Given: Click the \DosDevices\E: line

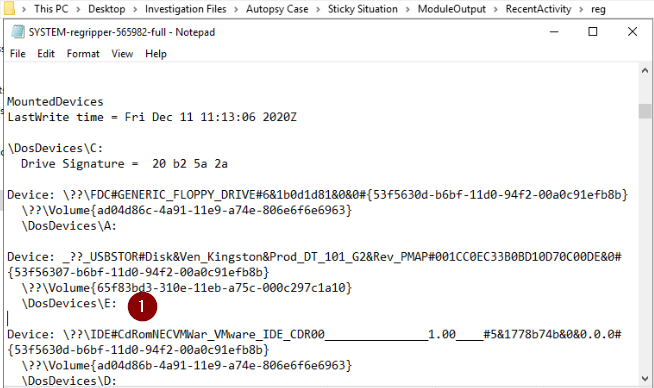Looking at the screenshot, I should click(69, 303).
